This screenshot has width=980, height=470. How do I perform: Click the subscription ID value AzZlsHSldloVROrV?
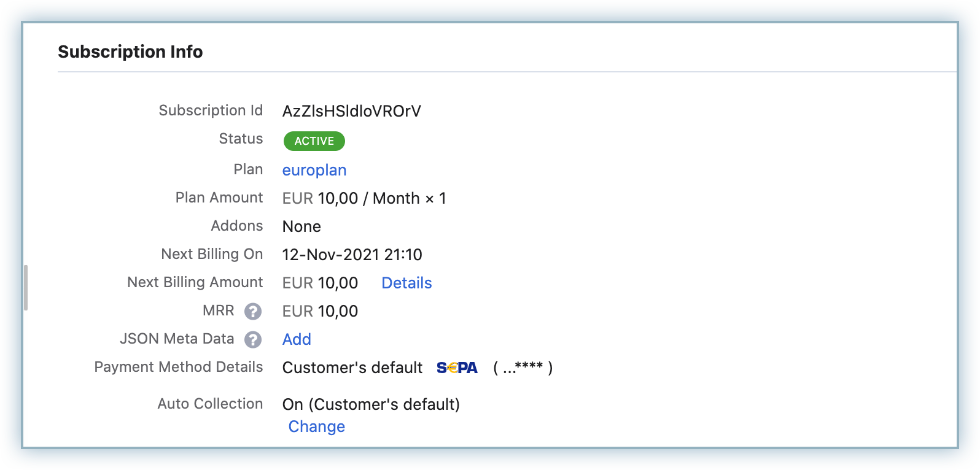[351, 111]
